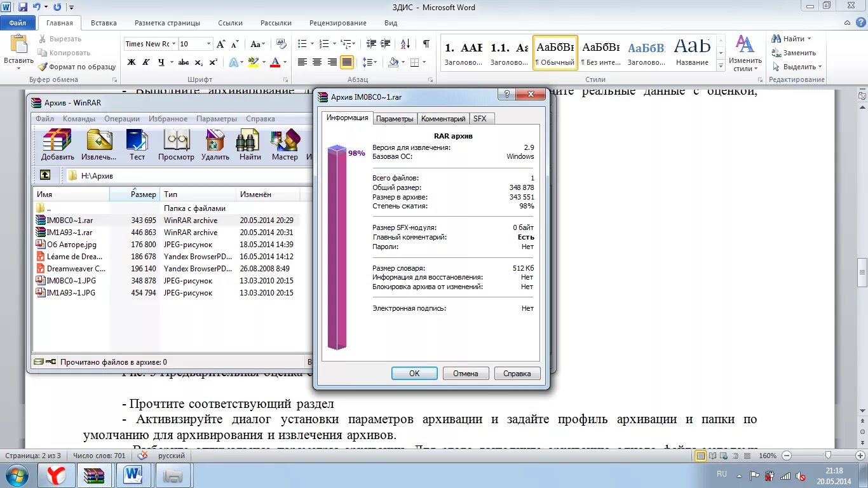
Task: Open the Yandex browser from the taskbar
Action: [57, 475]
